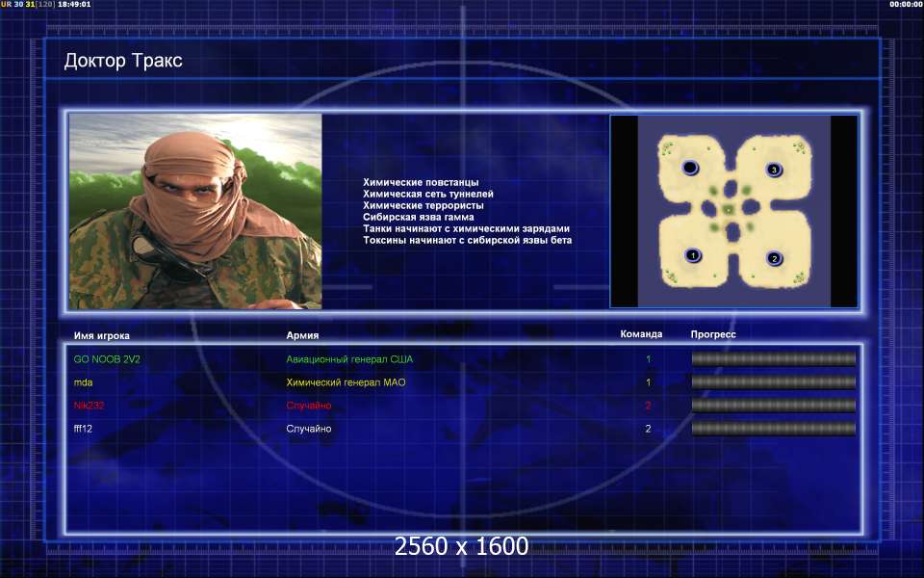Click start position marker 2 on the map
924x578 pixels.
(x=774, y=258)
